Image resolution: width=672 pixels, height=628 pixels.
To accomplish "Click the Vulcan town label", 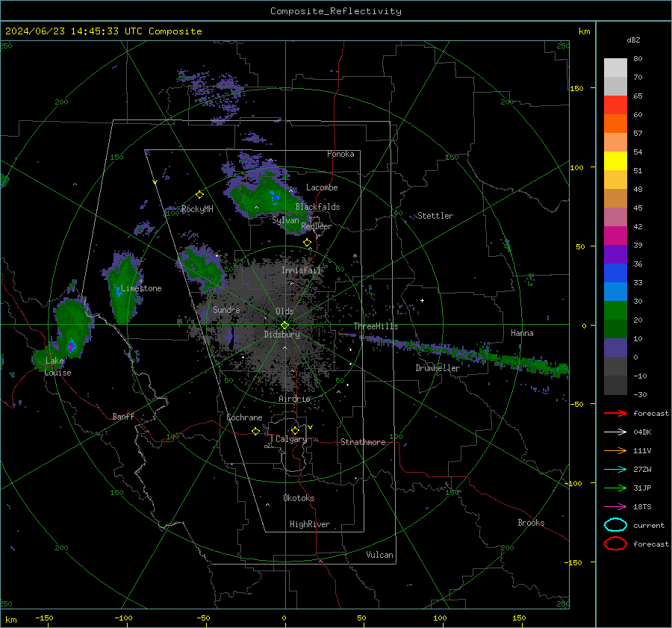I will 379,555.
